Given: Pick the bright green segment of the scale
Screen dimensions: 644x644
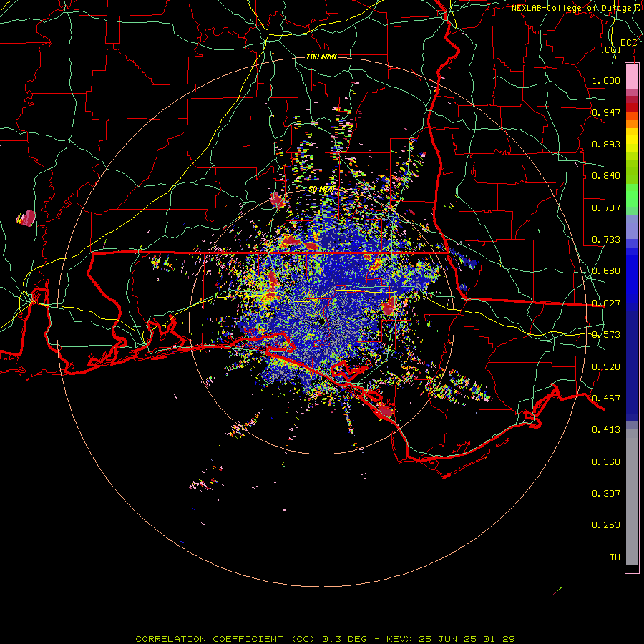Looking at the screenshot, I should pos(632,195).
